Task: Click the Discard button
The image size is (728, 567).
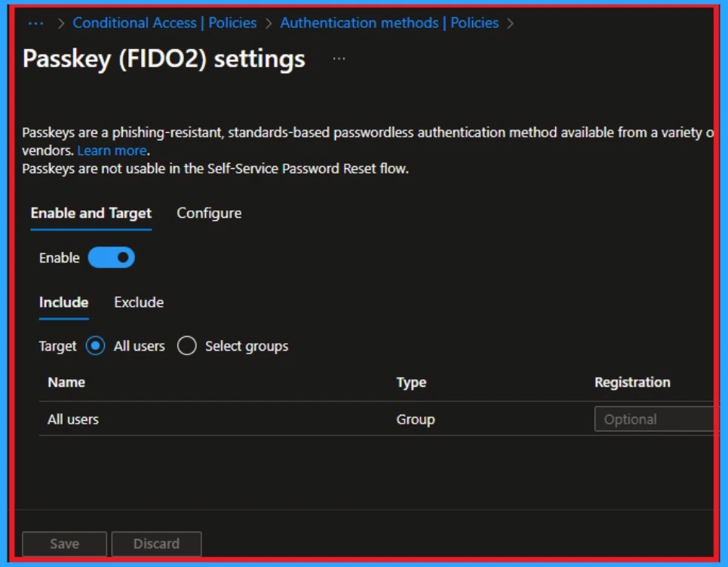Action: point(156,544)
